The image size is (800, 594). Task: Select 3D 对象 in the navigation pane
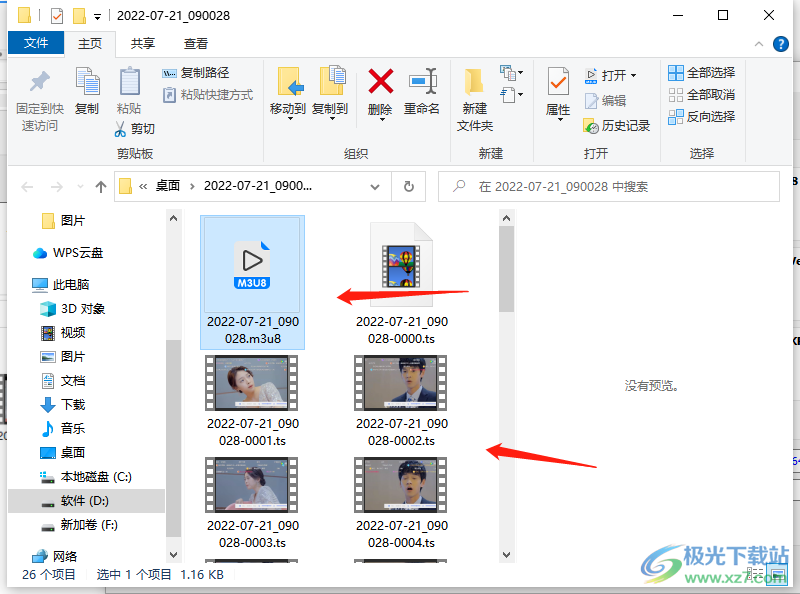click(73, 309)
